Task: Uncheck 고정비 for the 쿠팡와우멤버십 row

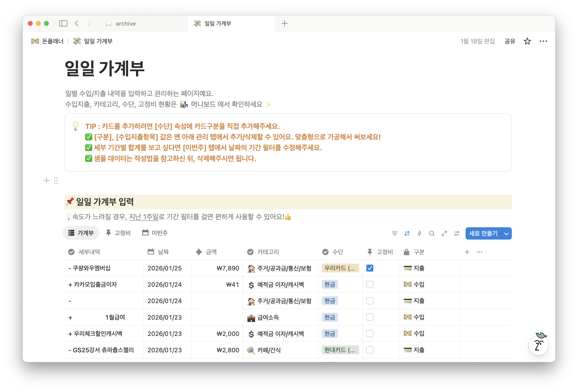Action: [370, 268]
